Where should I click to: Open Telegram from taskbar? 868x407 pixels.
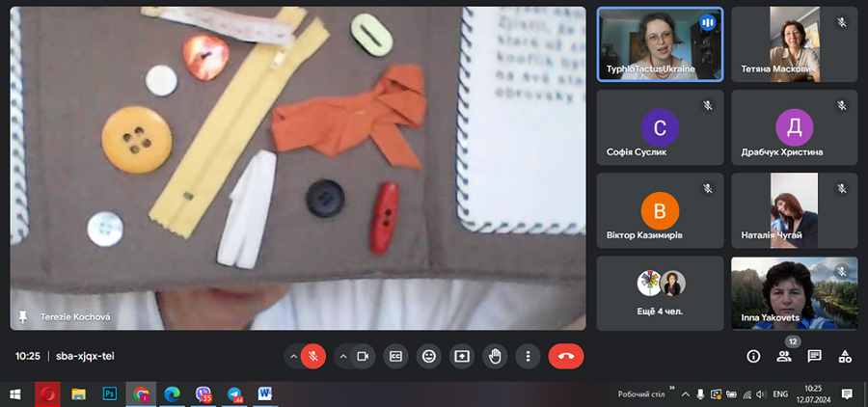coord(235,394)
